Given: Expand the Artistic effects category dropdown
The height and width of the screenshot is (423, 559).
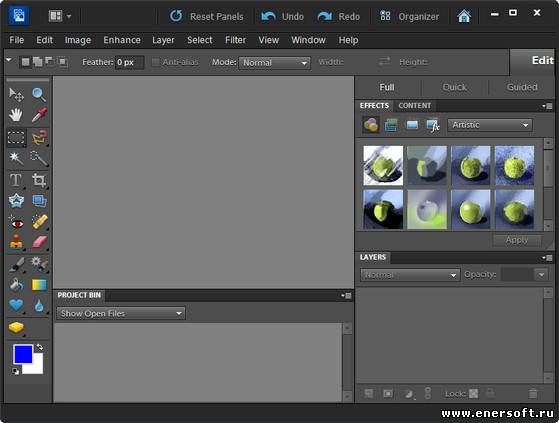Looking at the screenshot, I should coord(490,125).
